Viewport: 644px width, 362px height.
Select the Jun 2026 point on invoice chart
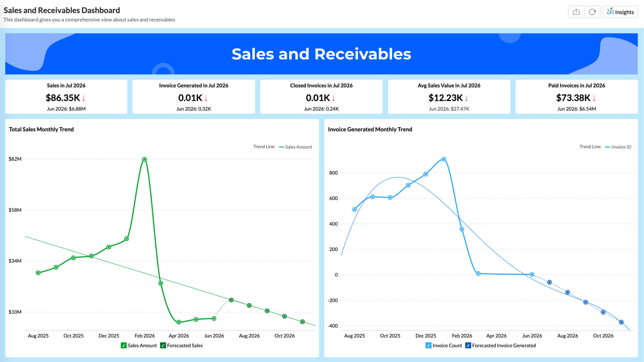pyautogui.click(x=532, y=275)
